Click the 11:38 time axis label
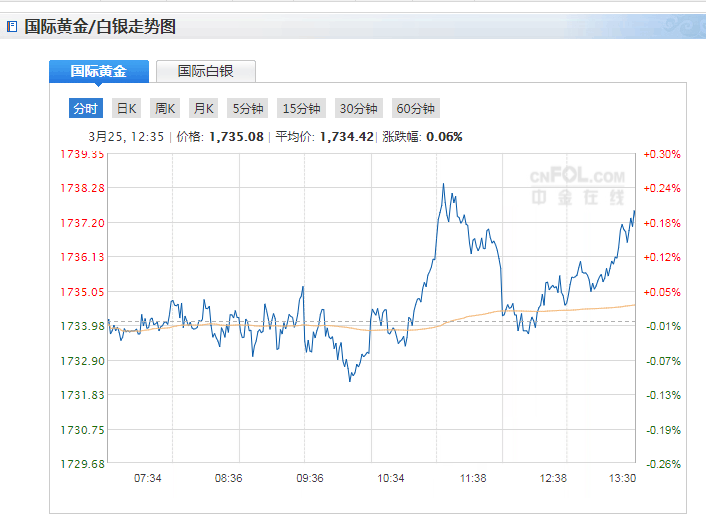The image size is (706, 515). coord(473,478)
